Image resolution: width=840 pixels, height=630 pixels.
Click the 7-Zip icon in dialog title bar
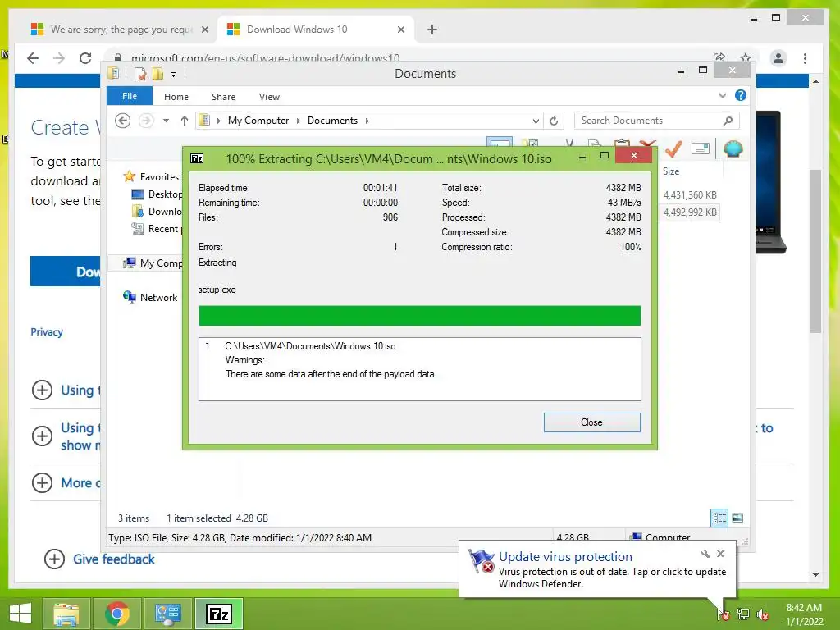197,158
